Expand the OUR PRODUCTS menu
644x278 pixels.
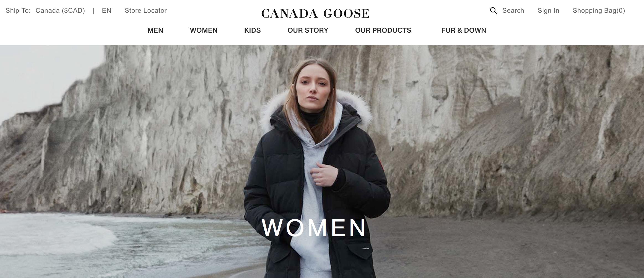pos(383,30)
